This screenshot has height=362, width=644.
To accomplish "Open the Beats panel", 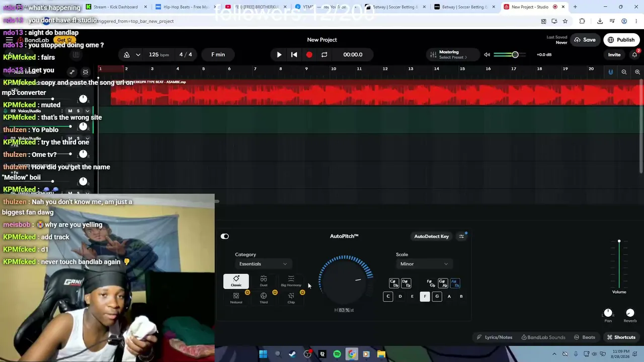I will click(x=585, y=337).
